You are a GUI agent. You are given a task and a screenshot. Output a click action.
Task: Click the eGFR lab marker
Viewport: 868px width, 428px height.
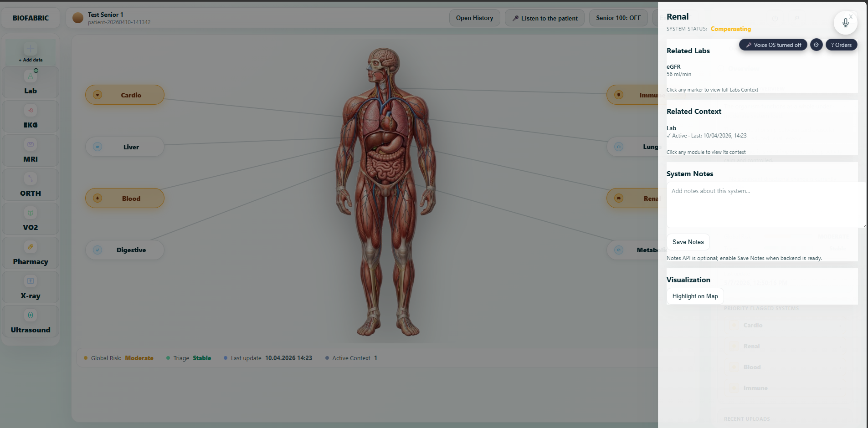tap(678, 70)
